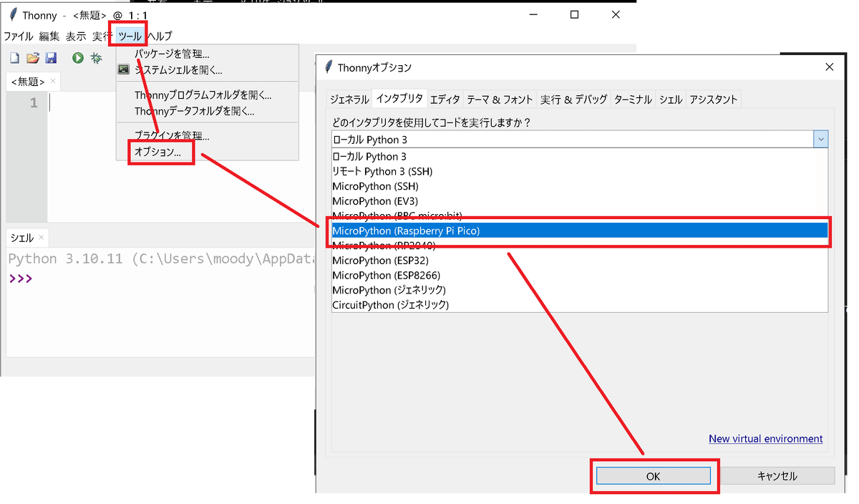Select MicroPython (ESP32) option
This screenshot has height=504, width=859.
click(x=580, y=261)
